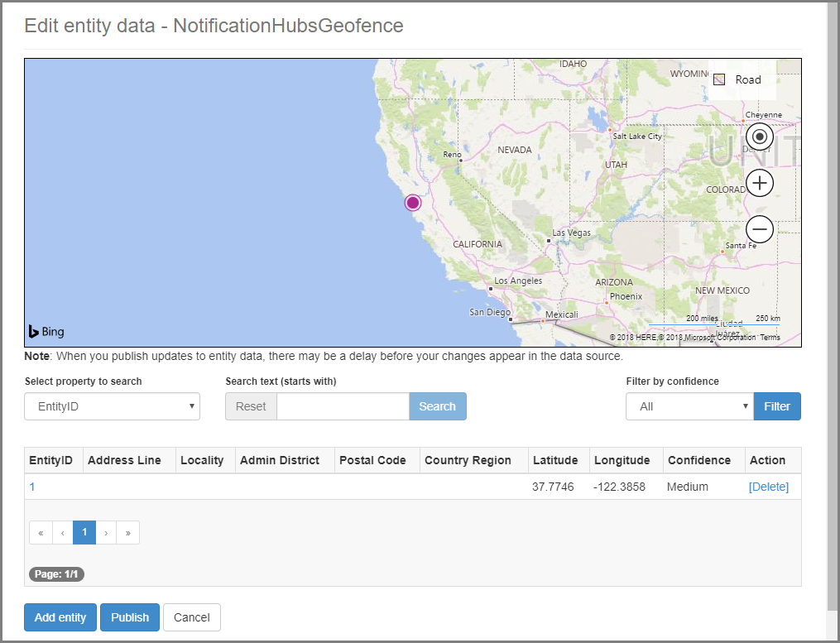The width and height of the screenshot is (840, 643).
Task: Jump to last page with double-right chevron
Action: [x=127, y=532]
